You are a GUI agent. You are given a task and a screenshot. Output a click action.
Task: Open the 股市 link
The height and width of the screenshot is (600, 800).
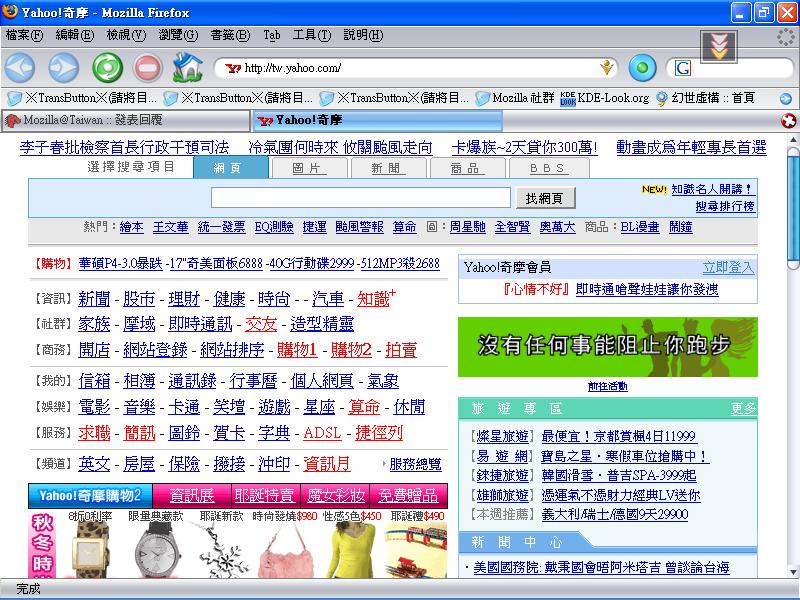click(x=139, y=299)
